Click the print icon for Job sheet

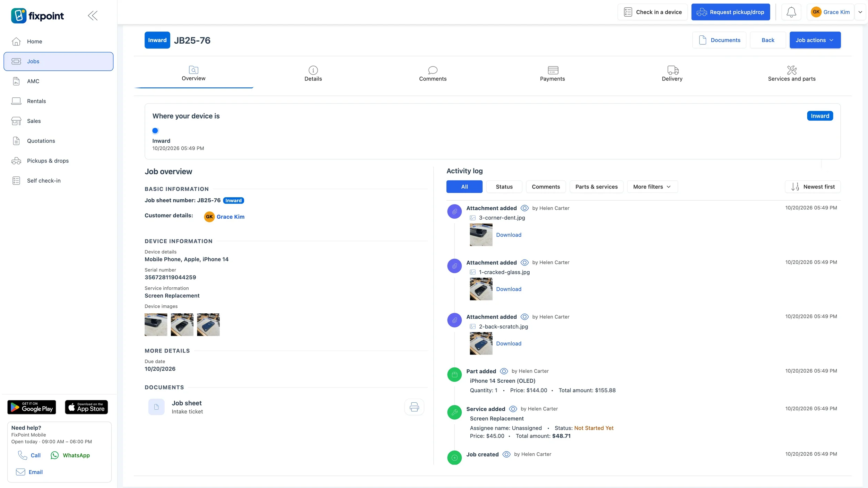(x=414, y=407)
